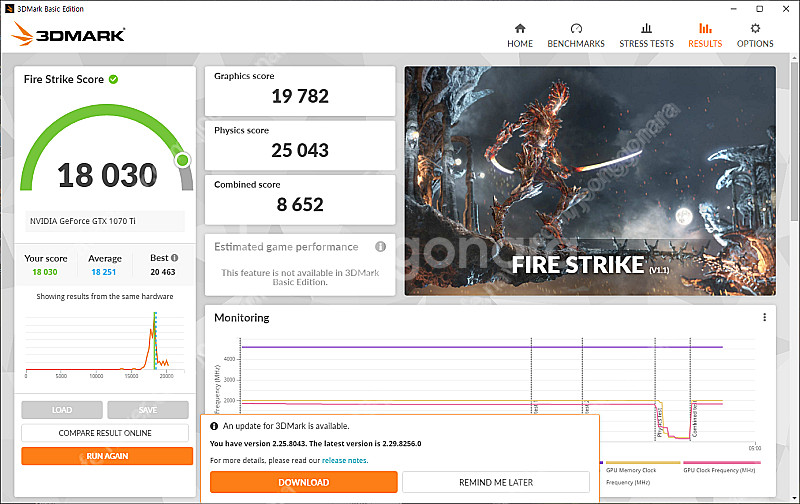The height and width of the screenshot is (504, 800).
Task: Click the Monitoring heading
Action: [242, 318]
